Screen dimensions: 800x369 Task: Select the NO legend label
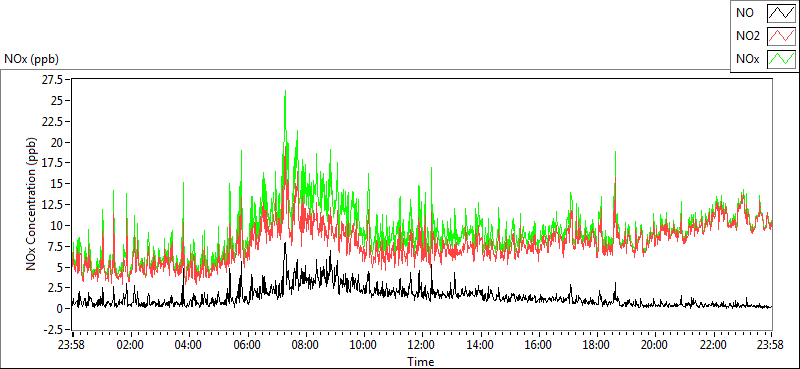(745, 13)
